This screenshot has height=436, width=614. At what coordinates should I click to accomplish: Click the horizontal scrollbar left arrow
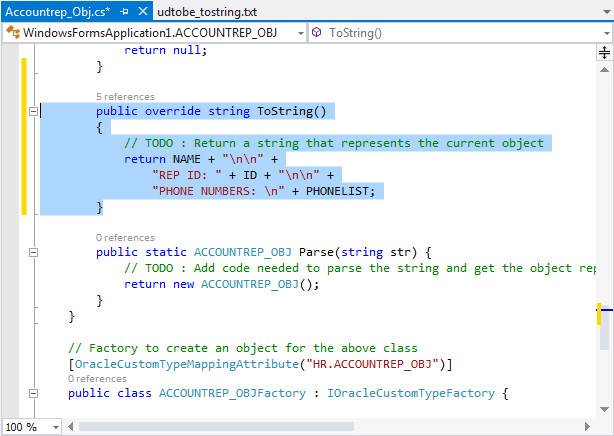[70, 426]
